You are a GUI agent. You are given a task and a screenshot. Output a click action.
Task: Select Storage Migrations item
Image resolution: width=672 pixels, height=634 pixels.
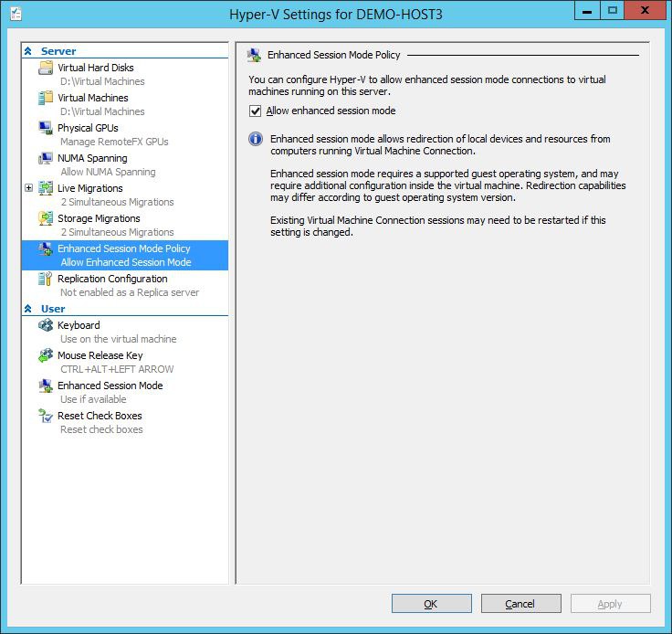tap(99, 218)
